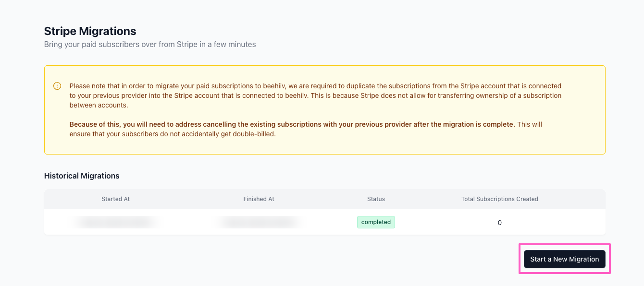Click the warning circle icon in yellow notice
Screen dimensions: 644x286
coord(57,86)
